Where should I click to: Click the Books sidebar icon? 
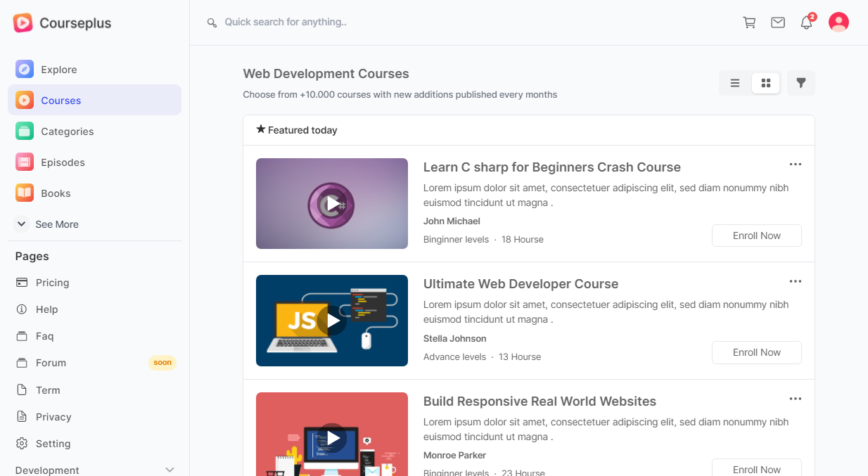click(x=25, y=193)
